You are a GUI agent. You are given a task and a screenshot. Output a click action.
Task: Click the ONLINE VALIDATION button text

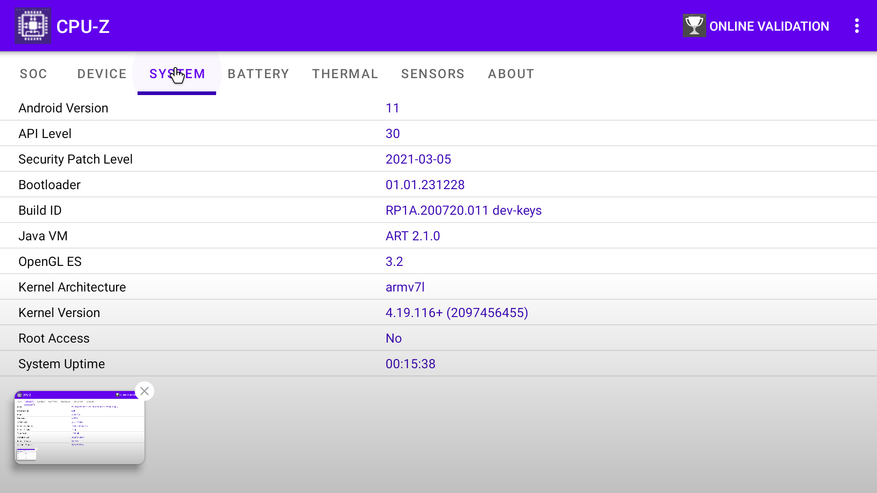point(769,26)
